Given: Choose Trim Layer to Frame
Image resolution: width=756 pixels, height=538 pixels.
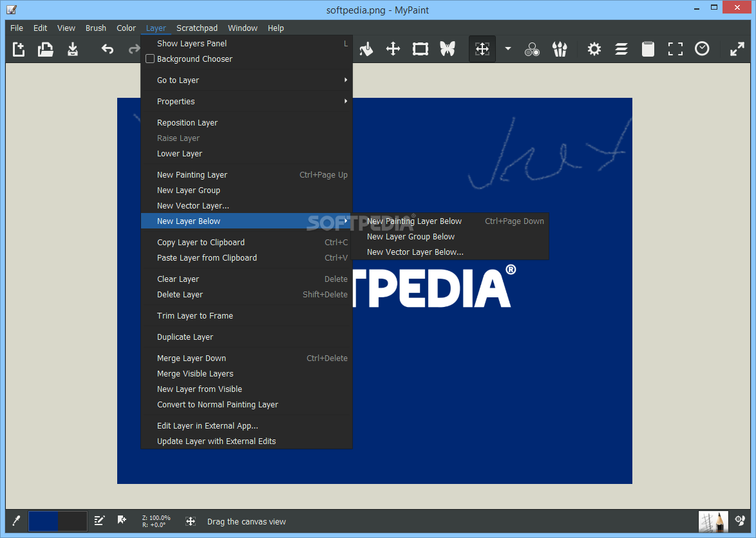Looking at the screenshot, I should [x=247, y=315].
